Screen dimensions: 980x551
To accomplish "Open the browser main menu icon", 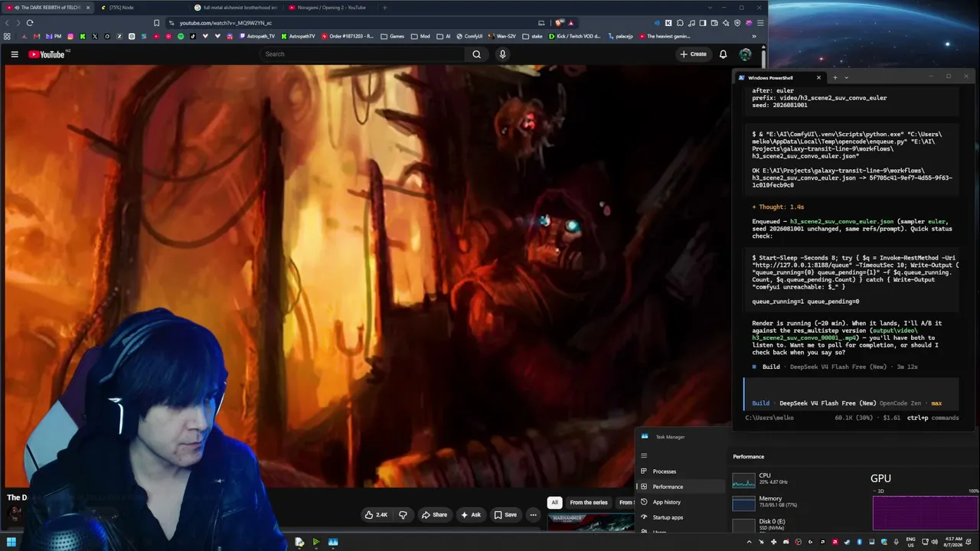I will 759,23.
